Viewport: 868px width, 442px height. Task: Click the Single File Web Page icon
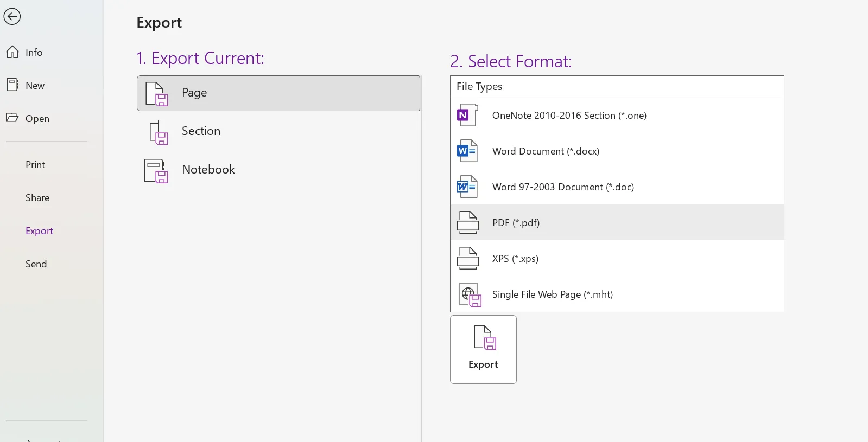pos(470,294)
